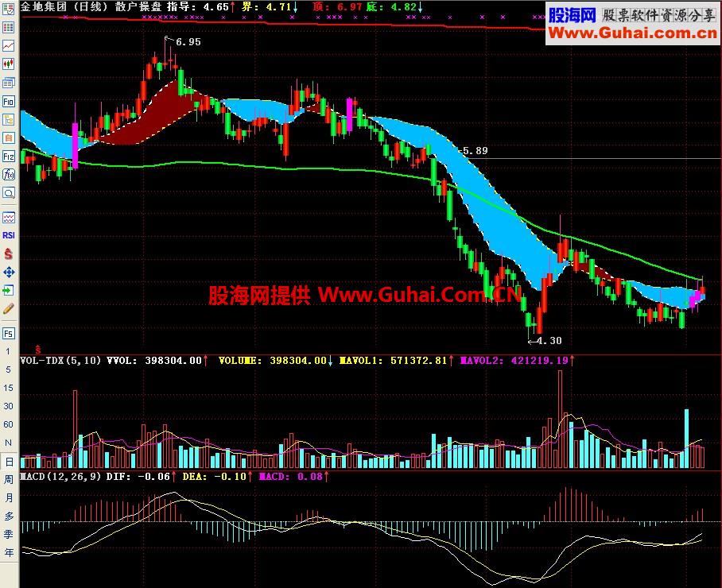Switch to weekly 周 period

8,479
